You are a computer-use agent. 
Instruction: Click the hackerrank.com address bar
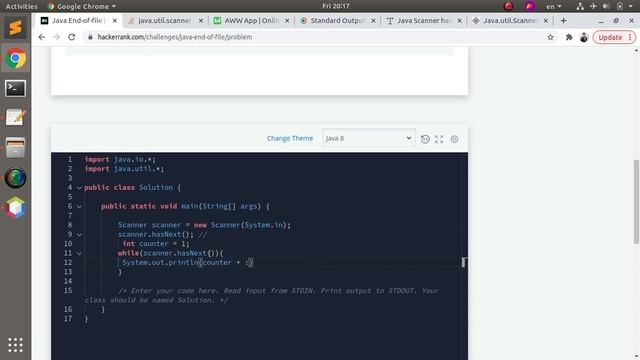(314, 37)
